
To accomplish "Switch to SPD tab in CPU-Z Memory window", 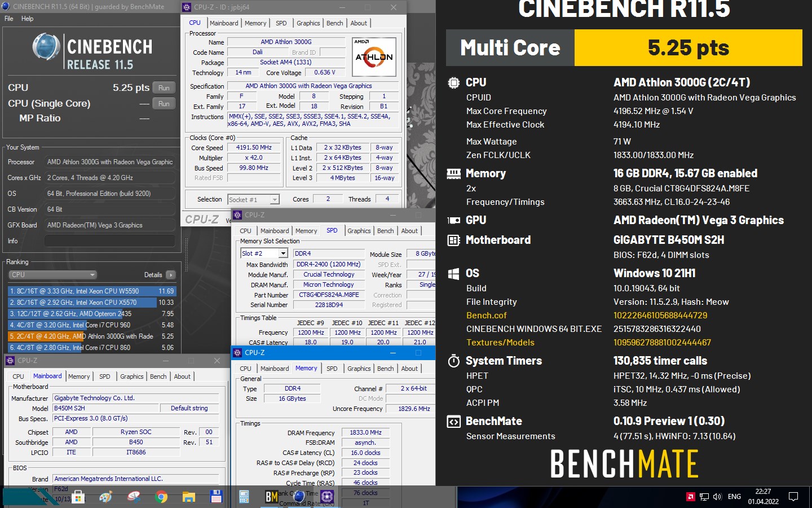I will coord(332,369).
